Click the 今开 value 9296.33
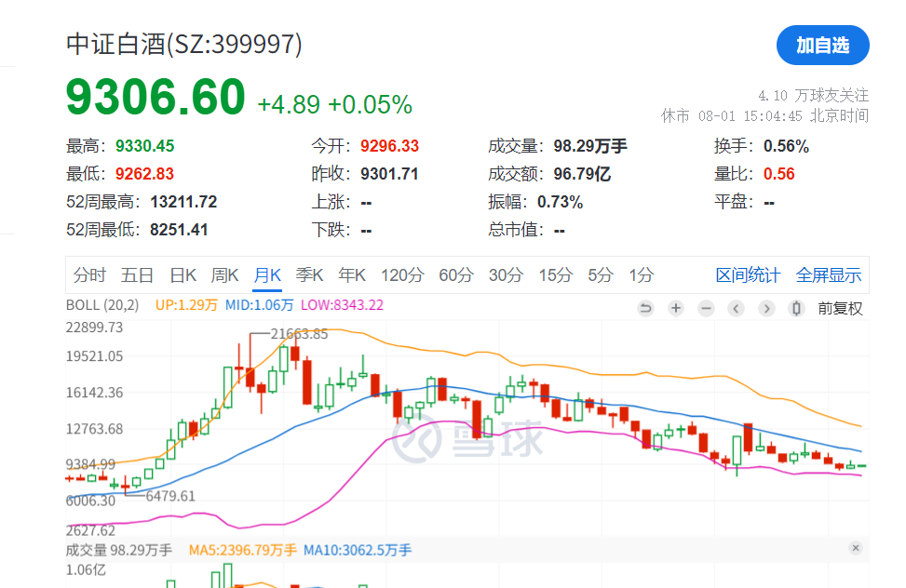This screenshot has width=906, height=588. point(389,146)
